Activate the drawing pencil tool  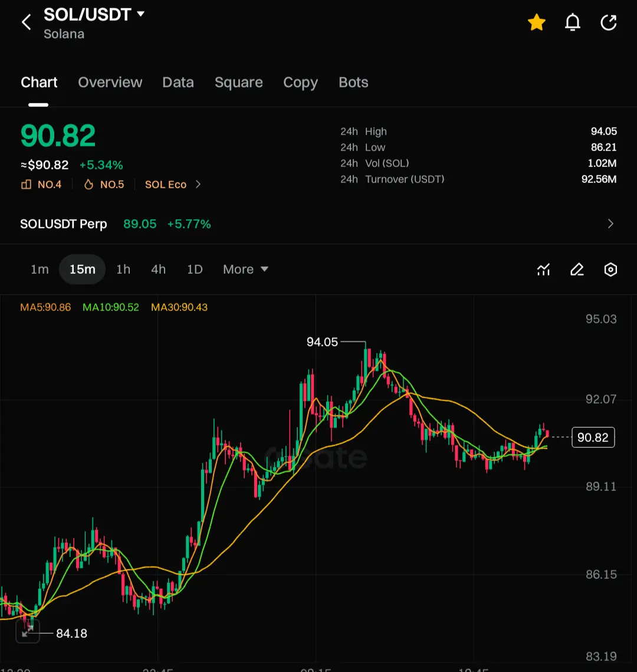coord(577,270)
